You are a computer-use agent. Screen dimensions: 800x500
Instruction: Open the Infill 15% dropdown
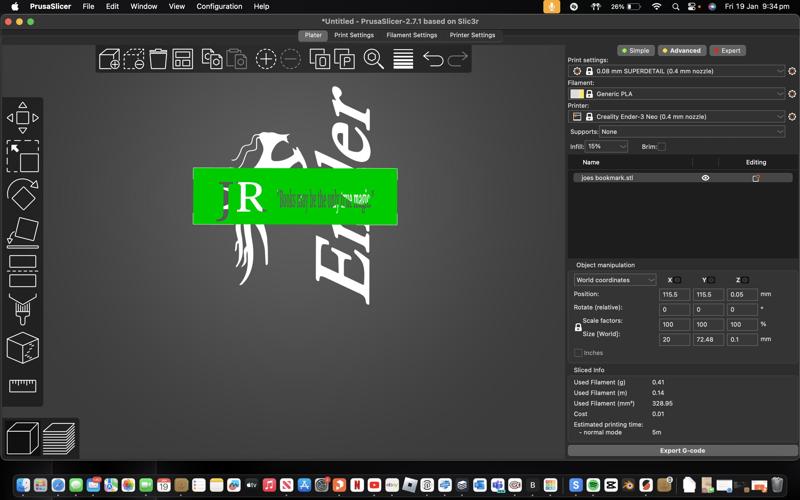click(x=606, y=146)
